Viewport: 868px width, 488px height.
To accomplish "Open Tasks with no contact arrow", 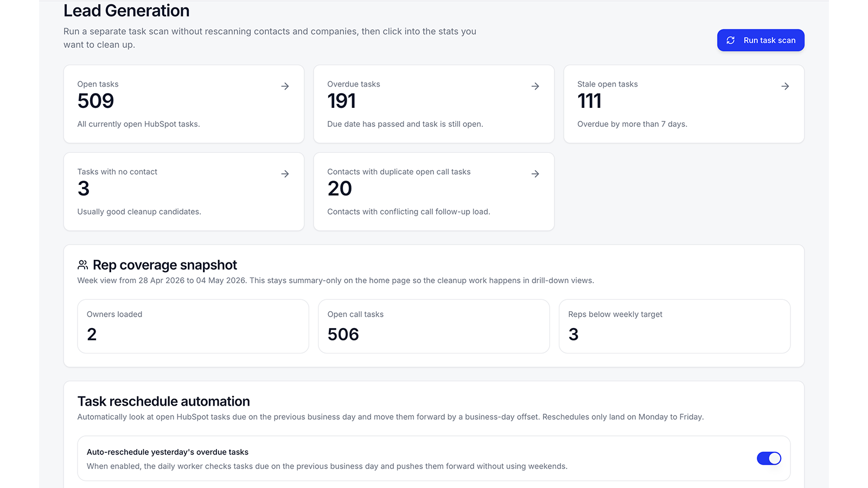I will tap(285, 174).
